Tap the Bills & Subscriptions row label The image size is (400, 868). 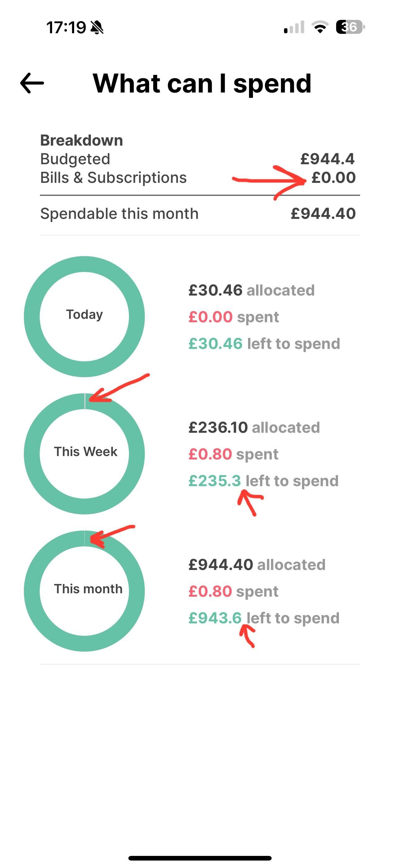(x=113, y=178)
